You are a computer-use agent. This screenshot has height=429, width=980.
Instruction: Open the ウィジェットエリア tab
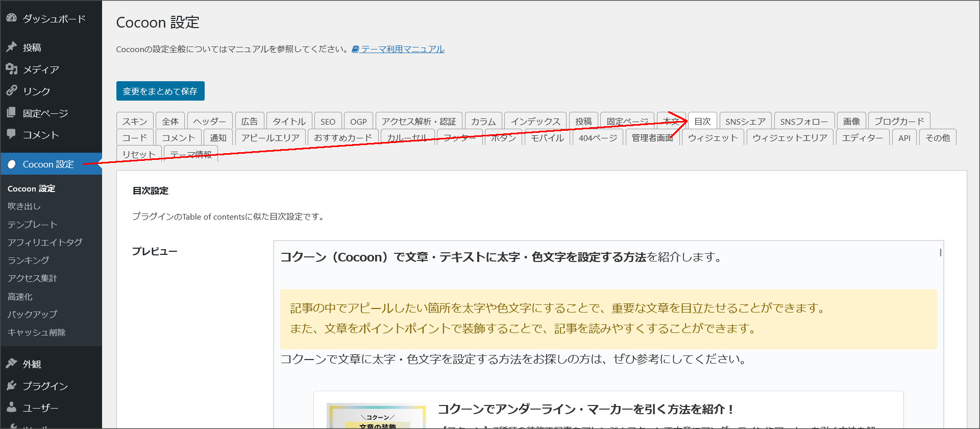[x=790, y=137]
